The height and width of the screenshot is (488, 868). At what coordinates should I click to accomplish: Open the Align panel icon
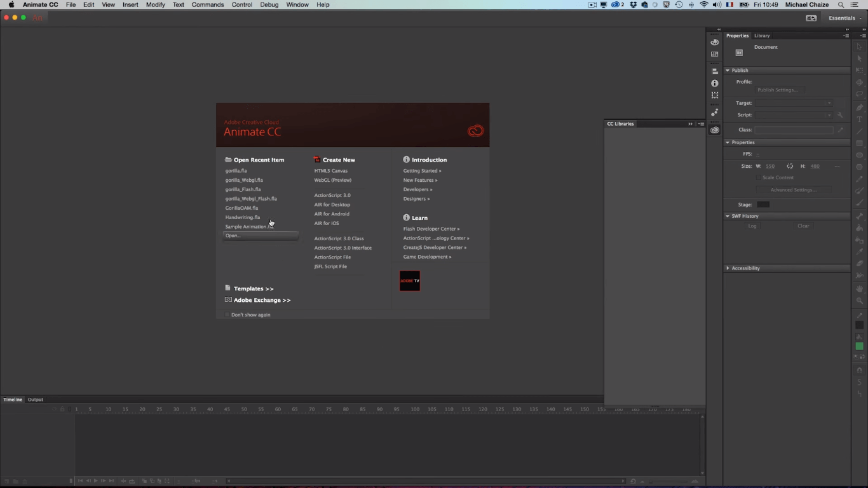pos(715,71)
